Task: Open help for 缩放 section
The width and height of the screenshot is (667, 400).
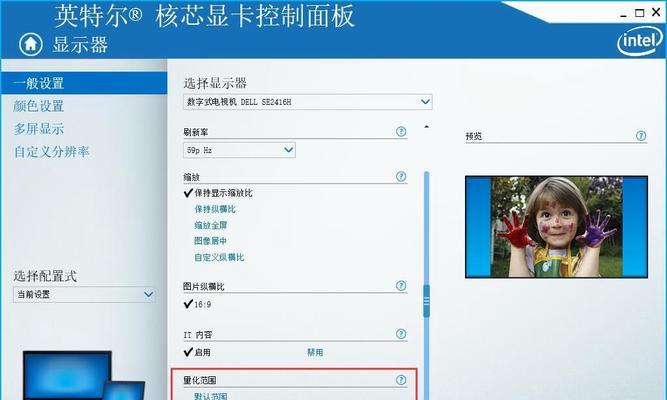Action: 401,176
